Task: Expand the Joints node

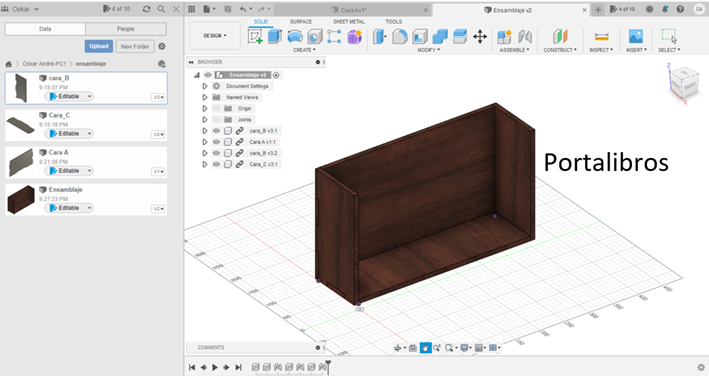Action: [x=204, y=120]
